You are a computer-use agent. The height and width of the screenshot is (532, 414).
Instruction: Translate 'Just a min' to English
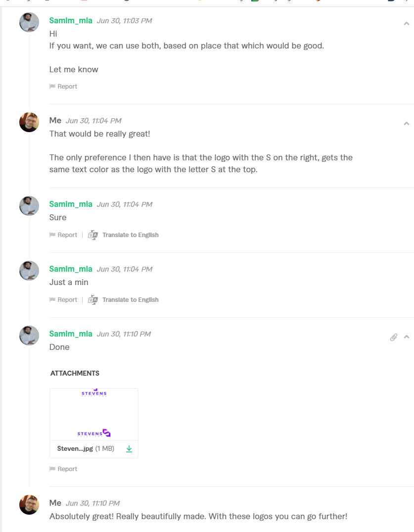pyautogui.click(x=130, y=300)
